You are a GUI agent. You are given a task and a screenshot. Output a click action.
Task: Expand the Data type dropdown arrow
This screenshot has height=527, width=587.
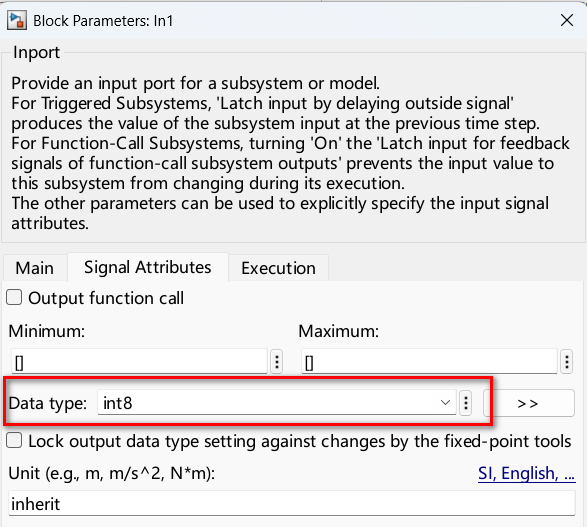pyautogui.click(x=445, y=403)
